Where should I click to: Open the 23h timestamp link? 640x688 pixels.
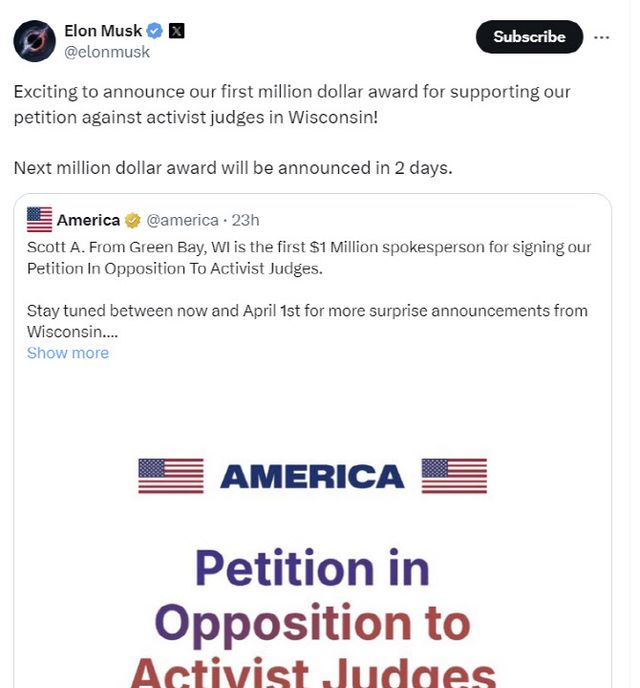(246, 220)
